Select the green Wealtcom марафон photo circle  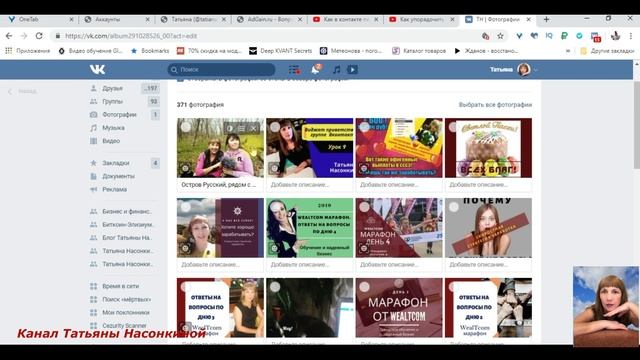coord(275,207)
